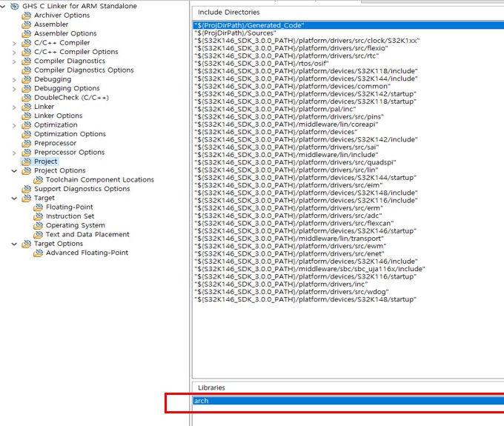Click the Linker Options folder icon

(27, 116)
